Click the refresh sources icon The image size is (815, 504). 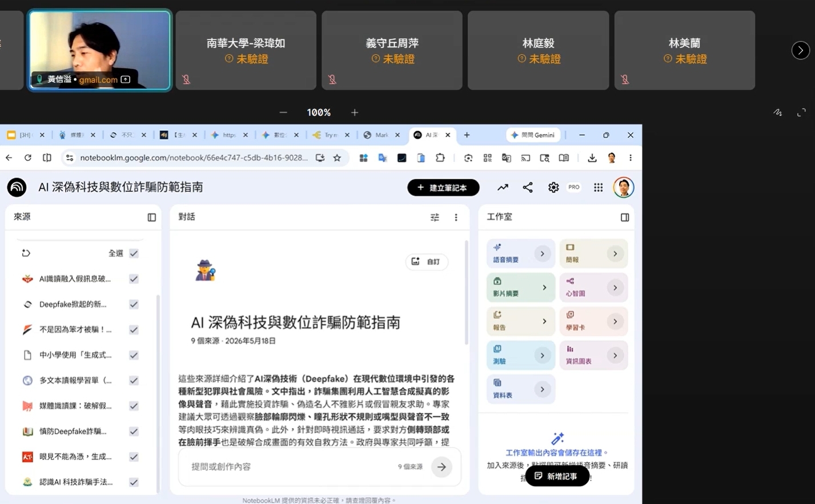pos(26,253)
